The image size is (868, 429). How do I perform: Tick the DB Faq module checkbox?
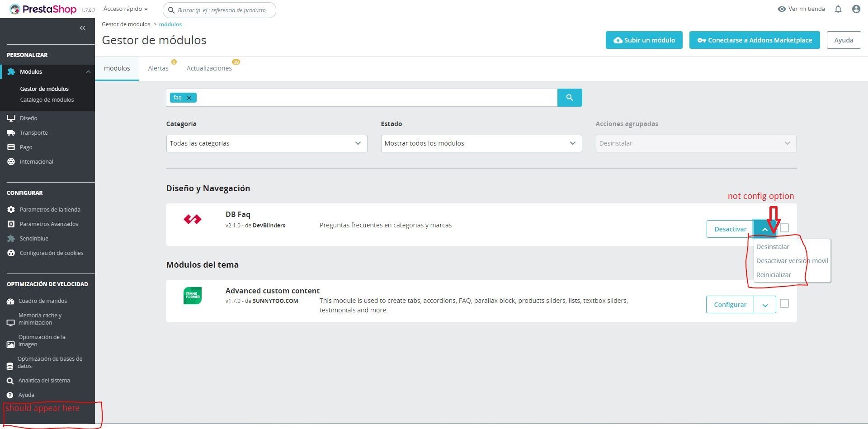tap(784, 228)
